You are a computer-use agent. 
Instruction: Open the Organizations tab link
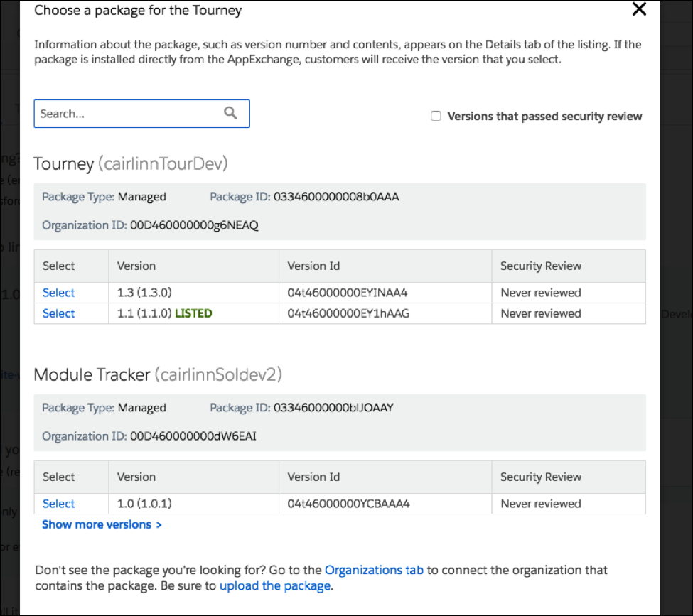coord(374,570)
